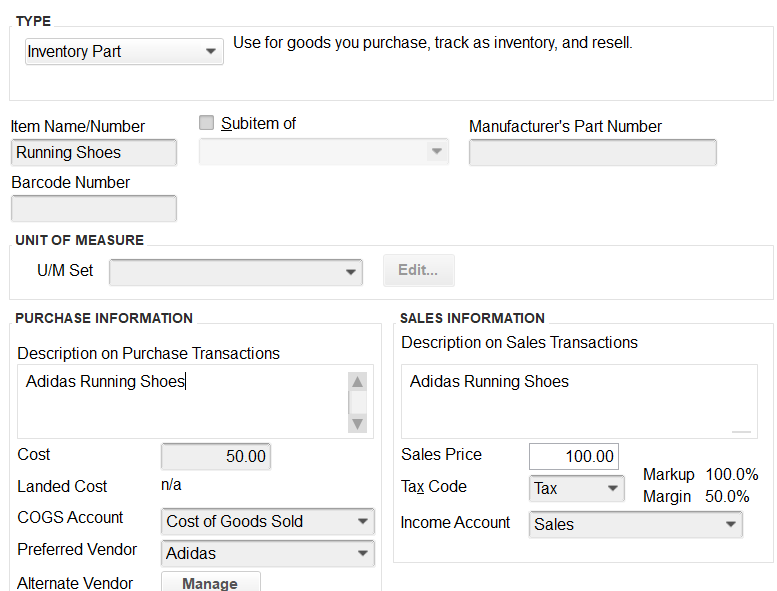Click the Barcode Number field

[x=94, y=209]
